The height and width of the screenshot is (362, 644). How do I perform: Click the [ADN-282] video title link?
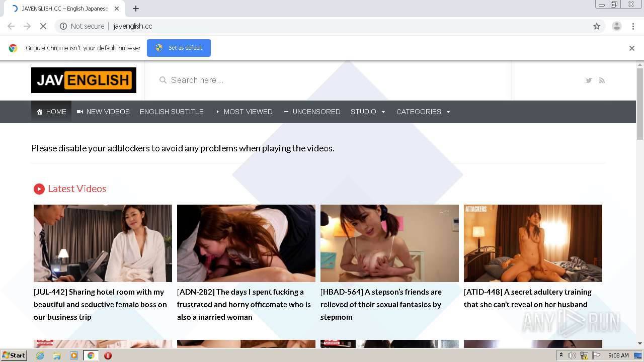(x=244, y=304)
